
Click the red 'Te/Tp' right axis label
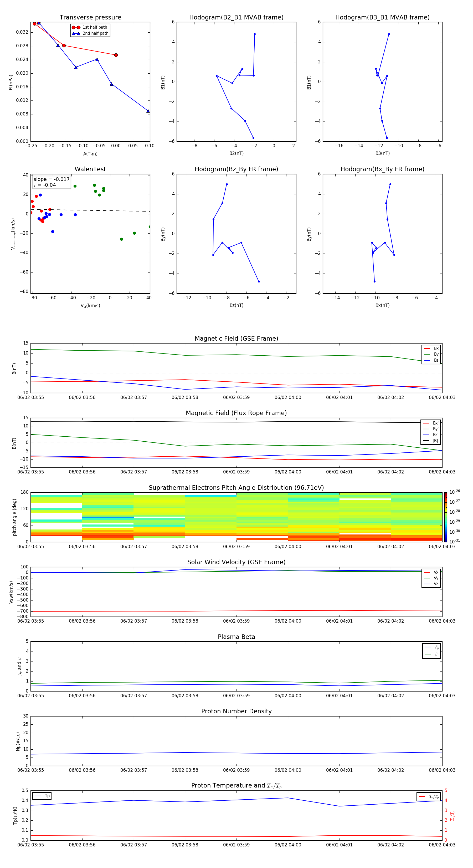pos(453,815)
